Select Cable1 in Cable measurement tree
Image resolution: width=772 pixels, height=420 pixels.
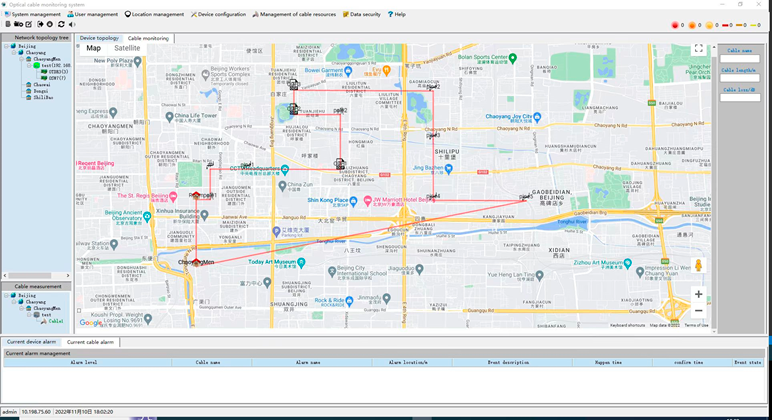point(56,321)
